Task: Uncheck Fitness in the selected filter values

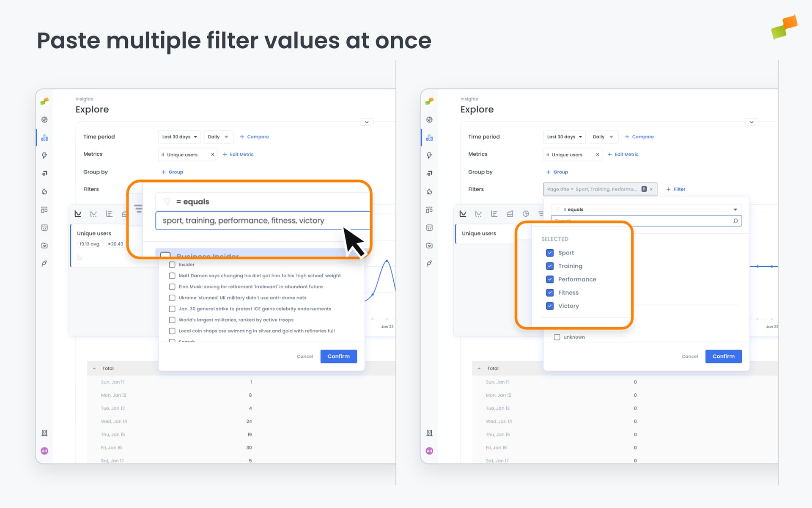Action: pos(550,293)
